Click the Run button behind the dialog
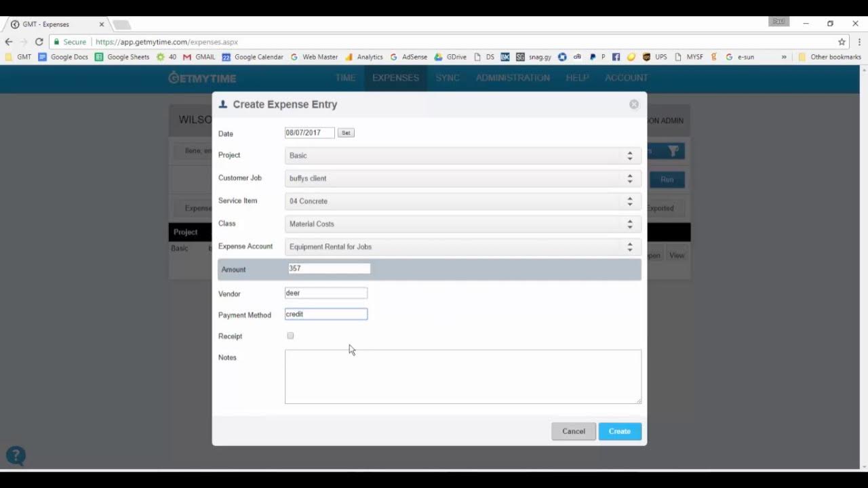The image size is (868, 488). coord(667,180)
